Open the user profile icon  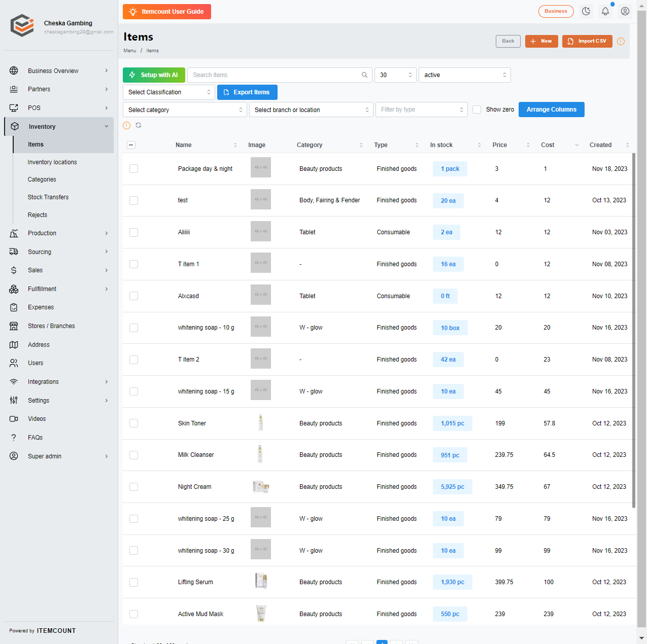[x=625, y=11]
